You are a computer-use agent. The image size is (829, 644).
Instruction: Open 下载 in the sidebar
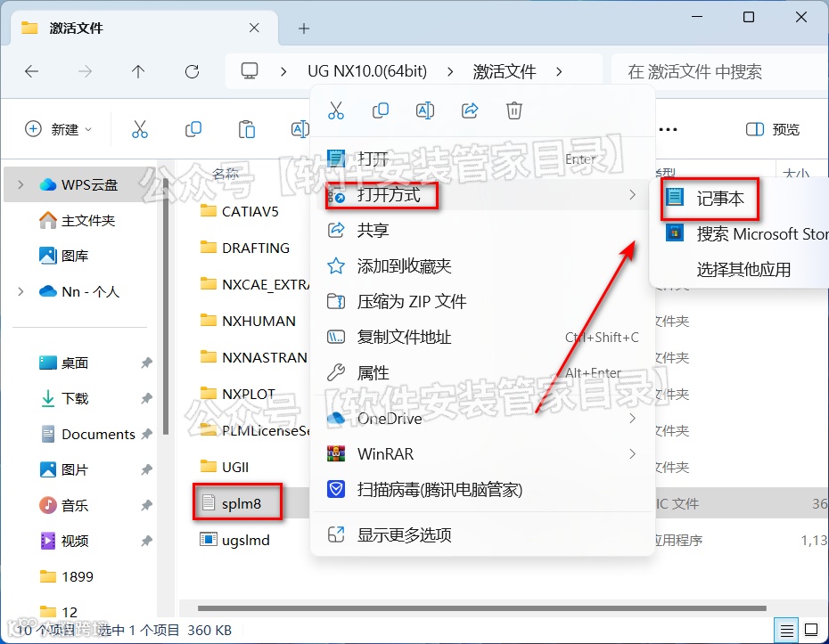point(64,398)
